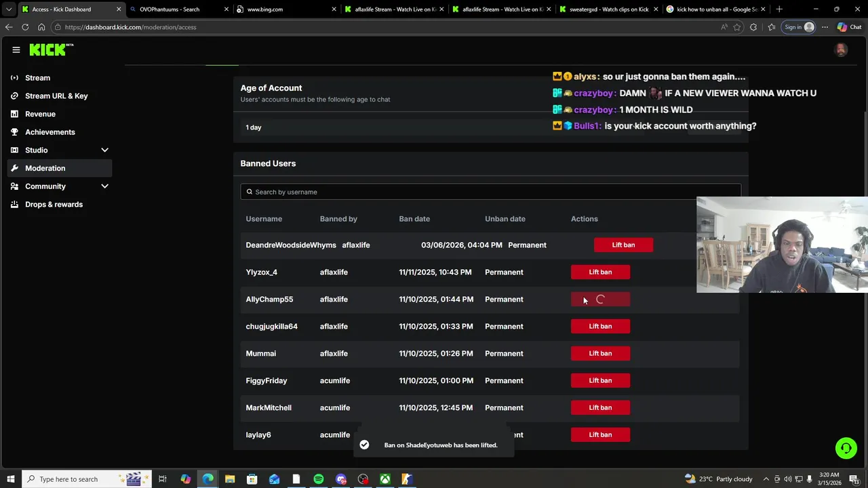Lift ban for FiggyFriday
868x488 pixels.
tap(600, 380)
